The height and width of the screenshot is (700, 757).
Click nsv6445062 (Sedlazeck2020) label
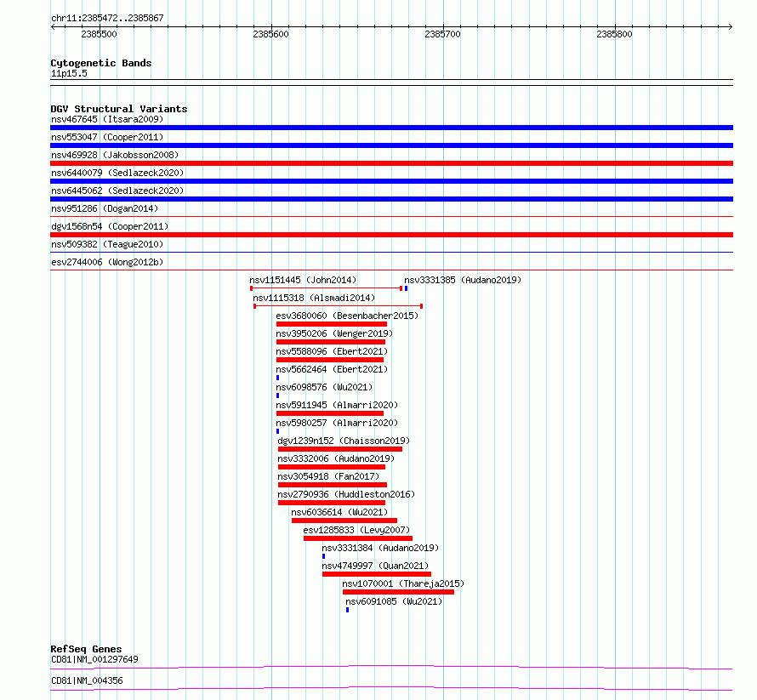pyautogui.click(x=117, y=191)
